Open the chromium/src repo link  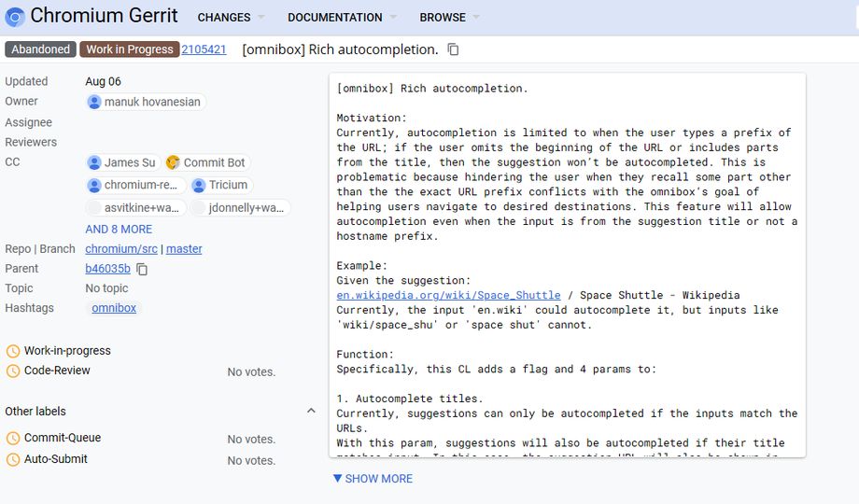(x=121, y=249)
